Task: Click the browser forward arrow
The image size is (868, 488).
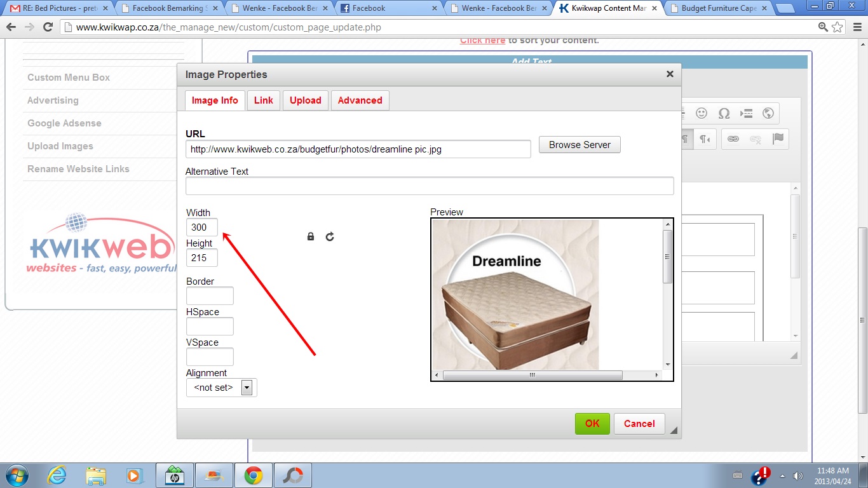Action: click(29, 27)
